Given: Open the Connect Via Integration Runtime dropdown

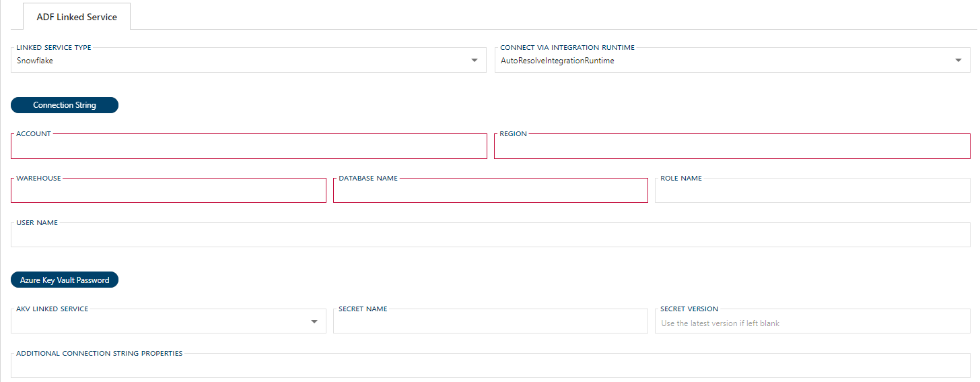Looking at the screenshot, I should tap(732, 61).
